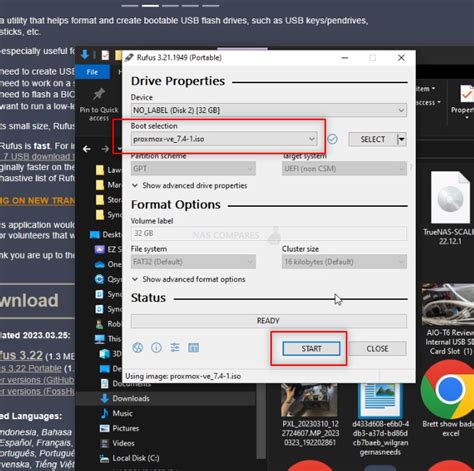This screenshot has width=474, height=471.
Task: Expand Show advanced format options
Action: point(189,279)
